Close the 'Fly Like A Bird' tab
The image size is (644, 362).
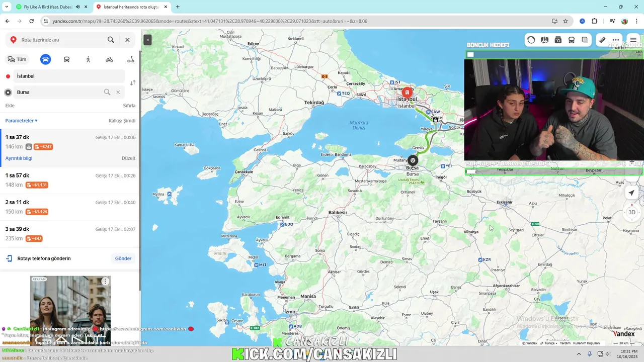[86, 7]
